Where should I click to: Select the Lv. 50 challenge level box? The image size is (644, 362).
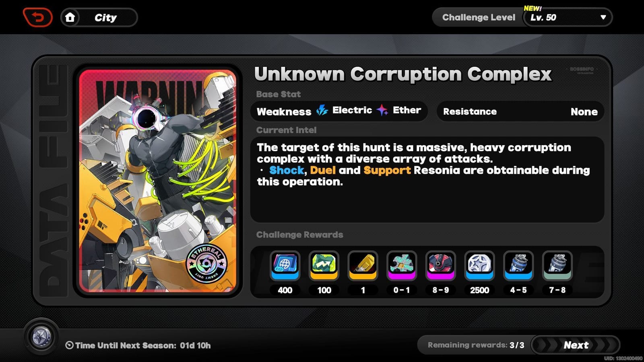tap(568, 17)
